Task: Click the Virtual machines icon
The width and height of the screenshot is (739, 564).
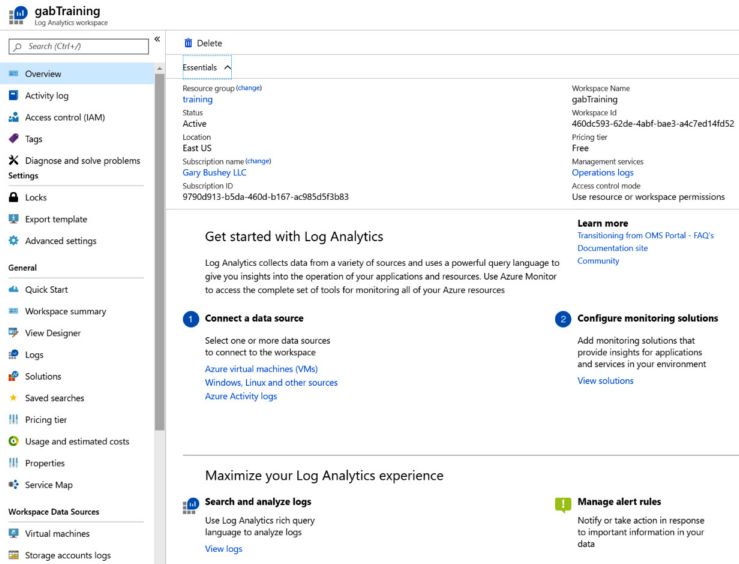Action: (14, 533)
